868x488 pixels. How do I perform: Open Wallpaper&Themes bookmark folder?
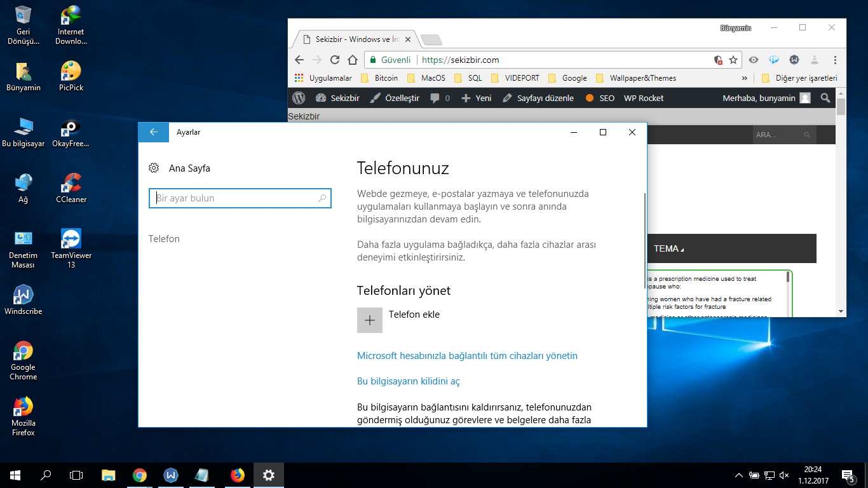tap(636, 78)
